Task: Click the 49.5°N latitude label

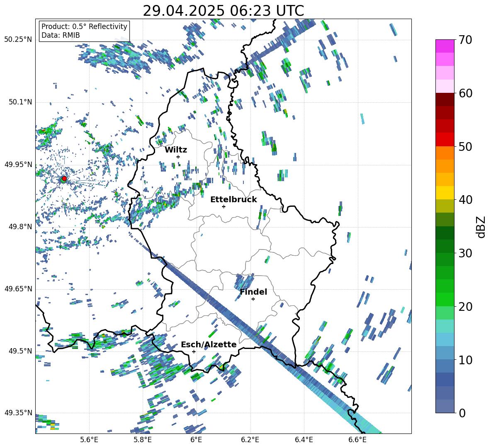Action: click(x=20, y=351)
